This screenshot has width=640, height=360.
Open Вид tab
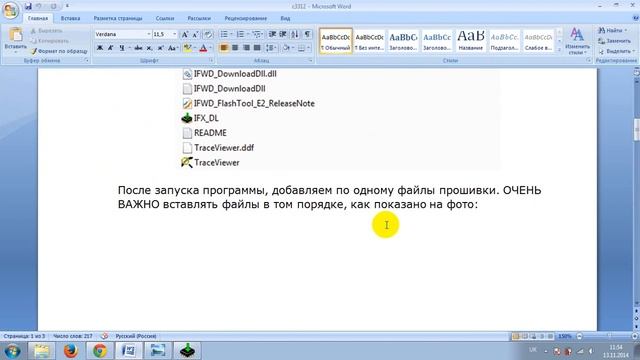(285, 18)
